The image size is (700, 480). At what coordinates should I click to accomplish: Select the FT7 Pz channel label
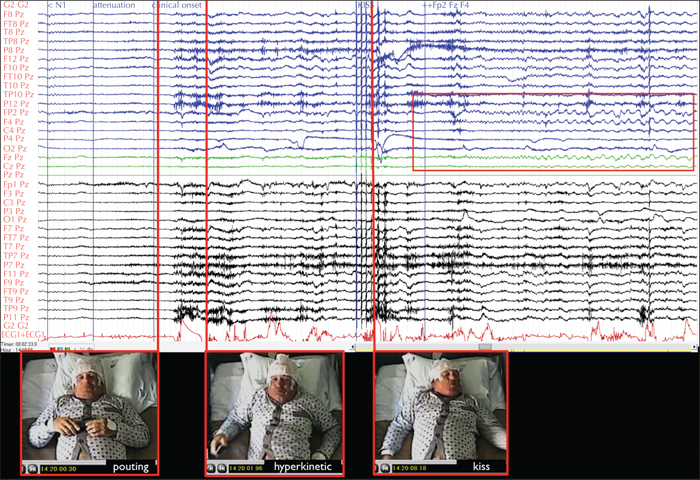tap(16, 238)
